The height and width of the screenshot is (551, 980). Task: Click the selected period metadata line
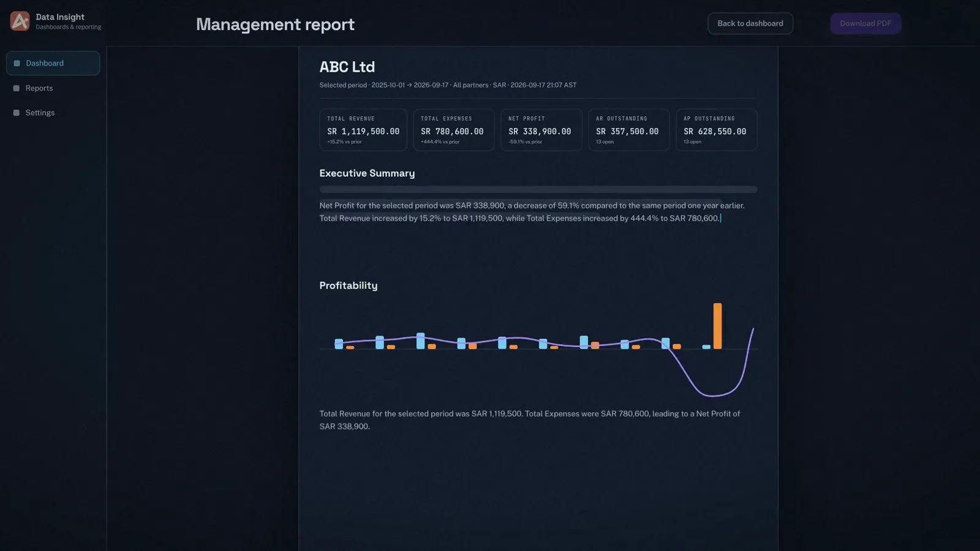click(x=448, y=85)
